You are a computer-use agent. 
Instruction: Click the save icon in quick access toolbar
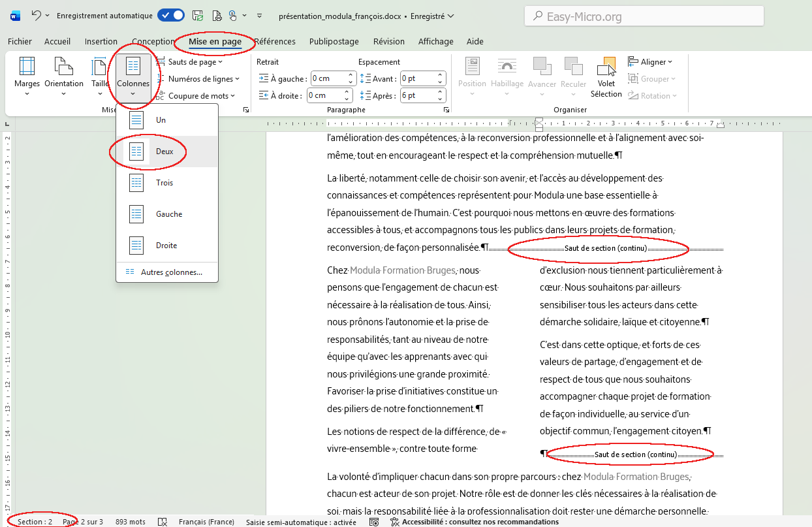click(x=197, y=16)
